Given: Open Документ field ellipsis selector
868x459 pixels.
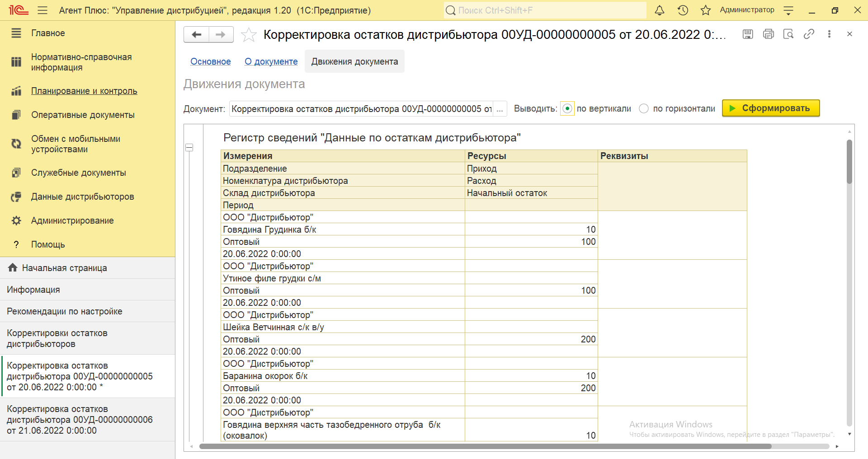Looking at the screenshot, I should (500, 109).
